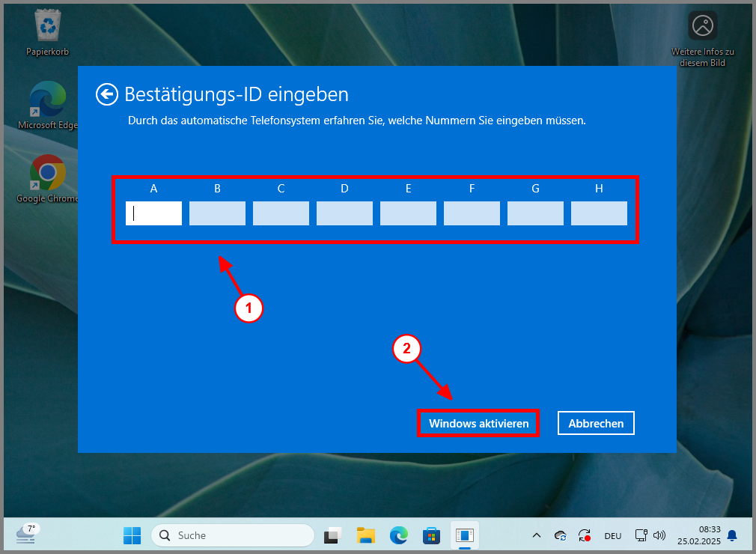
Task: Open the weather widget showing 7°
Action: (27, 535)
